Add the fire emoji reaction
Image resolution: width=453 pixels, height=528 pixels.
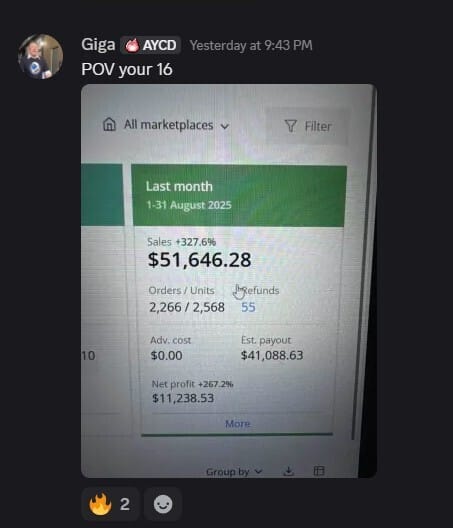pos(110,504)
